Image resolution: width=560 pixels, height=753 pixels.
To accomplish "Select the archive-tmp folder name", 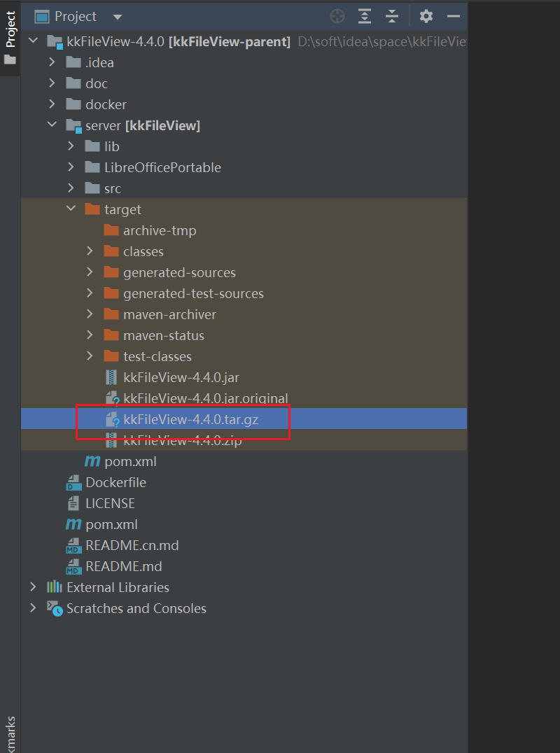I will coord(160,230).
